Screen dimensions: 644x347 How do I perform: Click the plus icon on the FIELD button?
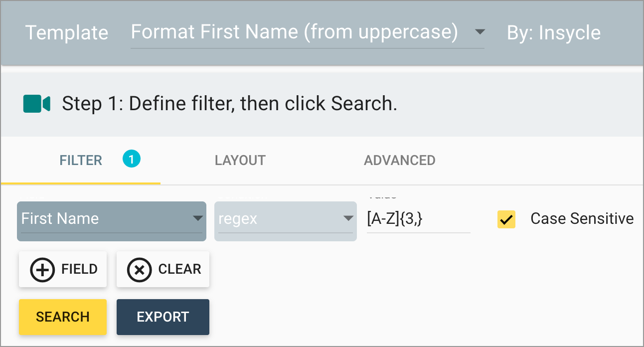(x=42, y=269)
